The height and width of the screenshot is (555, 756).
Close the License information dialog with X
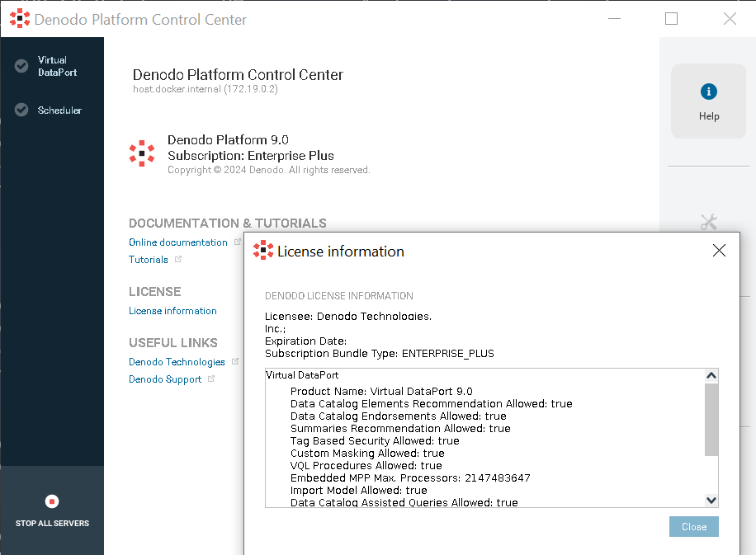(719, 251)
